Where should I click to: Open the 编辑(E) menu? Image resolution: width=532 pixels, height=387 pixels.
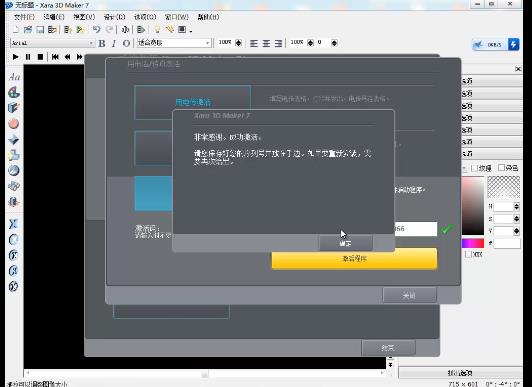point(54,17)
